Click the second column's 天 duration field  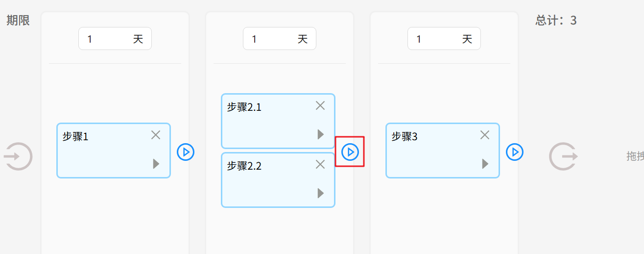coord(273,39)
